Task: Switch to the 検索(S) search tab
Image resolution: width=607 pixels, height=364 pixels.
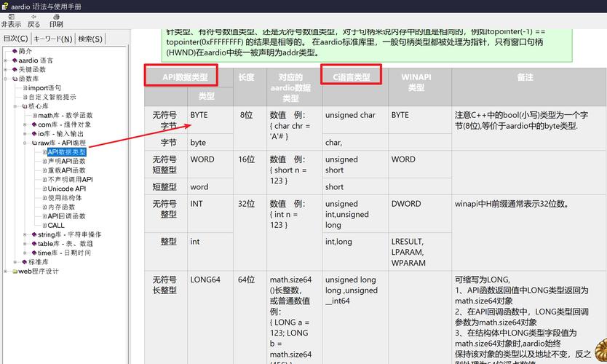Action: pos(90,39)
